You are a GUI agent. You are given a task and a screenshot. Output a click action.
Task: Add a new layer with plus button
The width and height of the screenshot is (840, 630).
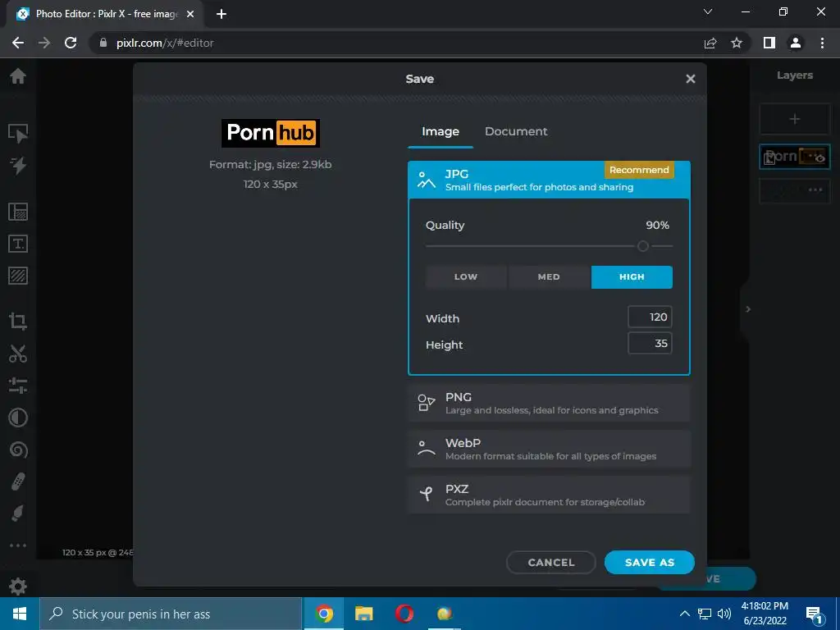[x=795, y=119]
